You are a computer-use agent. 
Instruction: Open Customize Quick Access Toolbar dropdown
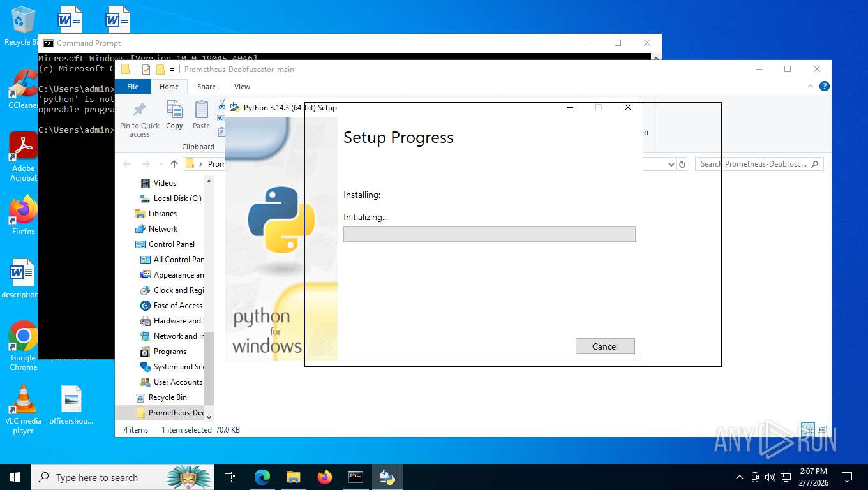tap(172, 70)
